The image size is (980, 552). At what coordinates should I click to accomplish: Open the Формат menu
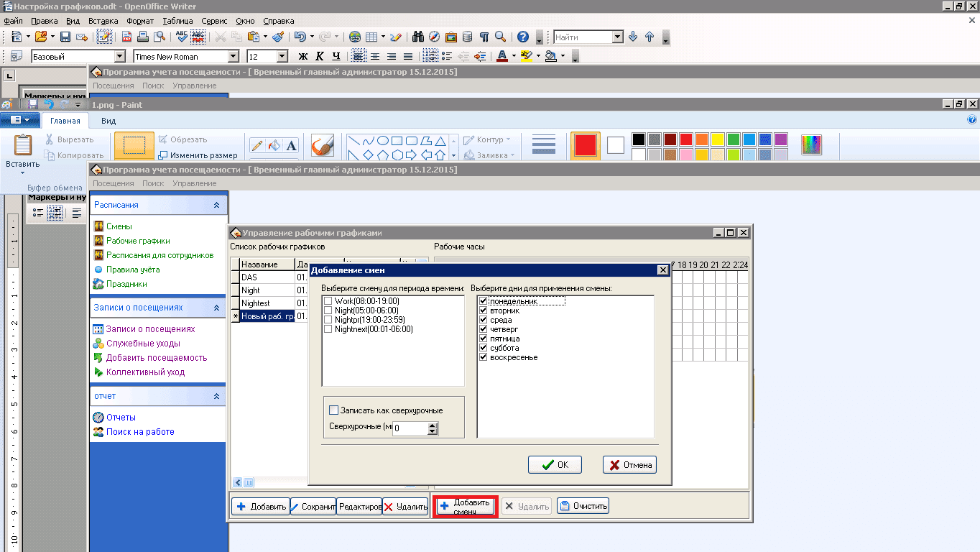click(140, 21)
